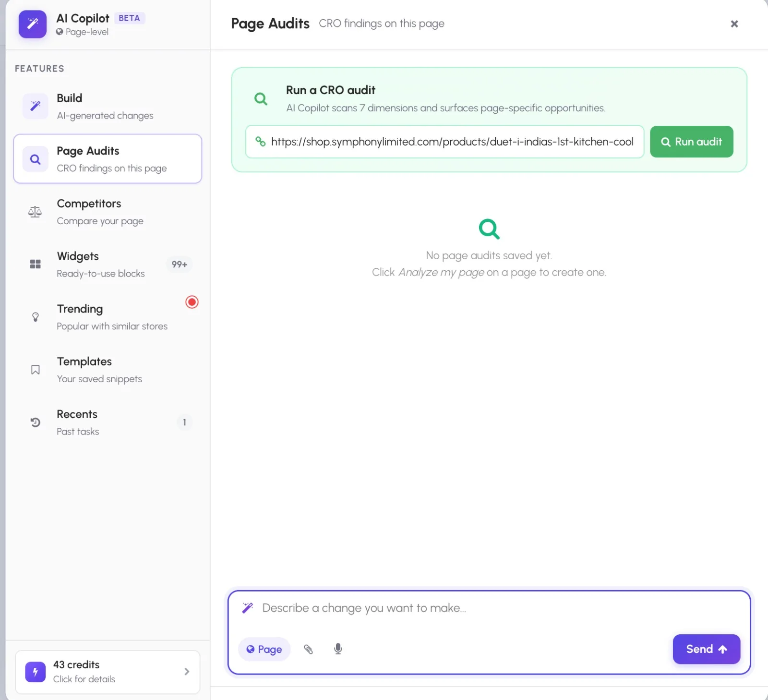Screen dimensions: 768x700
Task: Open the Widgets section
Action: click(108, 265)
